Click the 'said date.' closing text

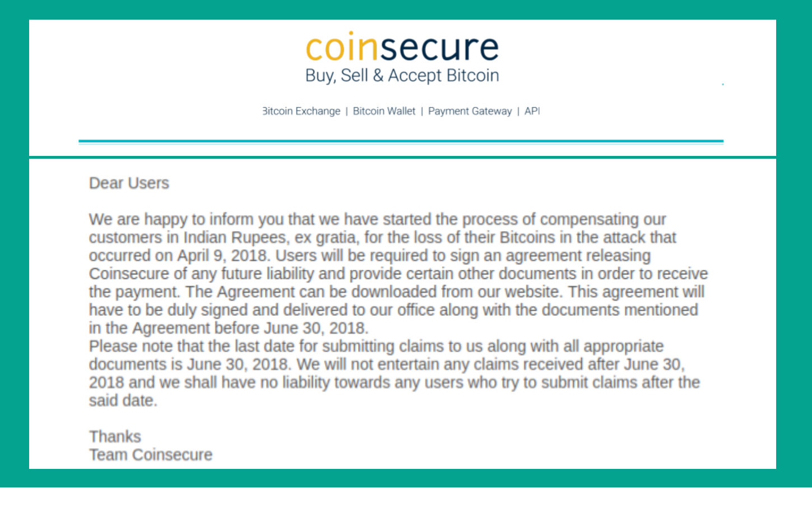click(123, 400)
